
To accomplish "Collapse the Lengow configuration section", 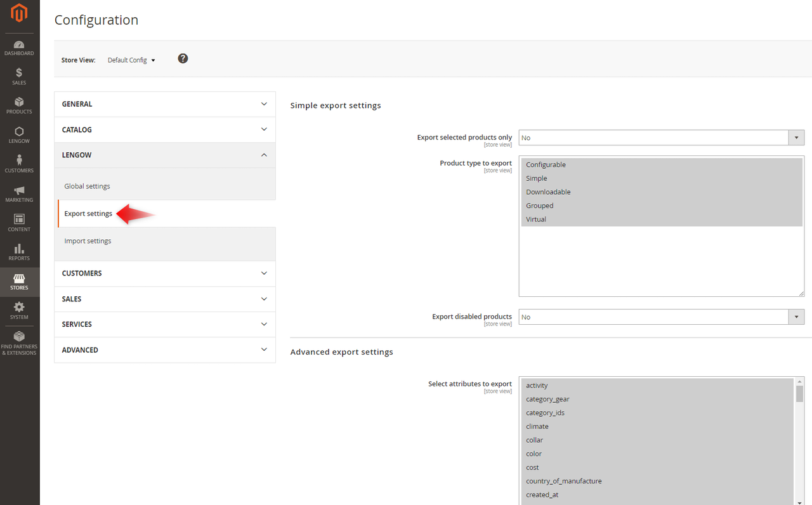I will pos(165,155).
